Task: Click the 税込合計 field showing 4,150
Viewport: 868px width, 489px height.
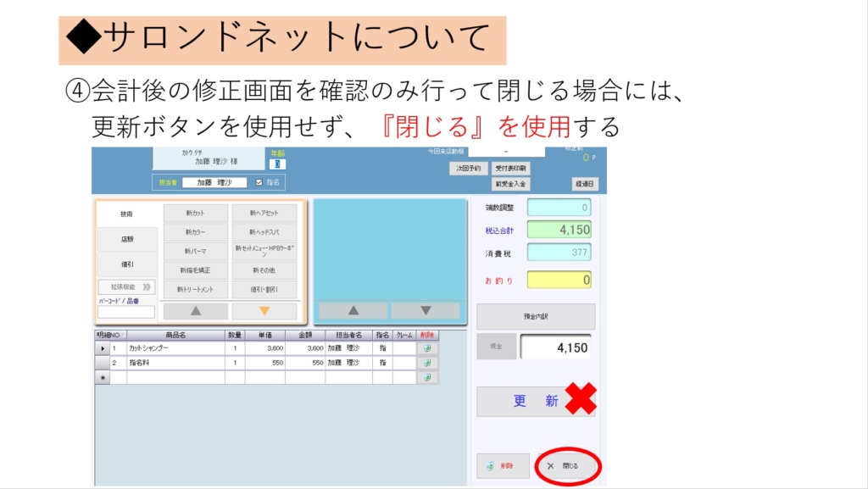Action: pyautogui.click(x=559, y=230)
